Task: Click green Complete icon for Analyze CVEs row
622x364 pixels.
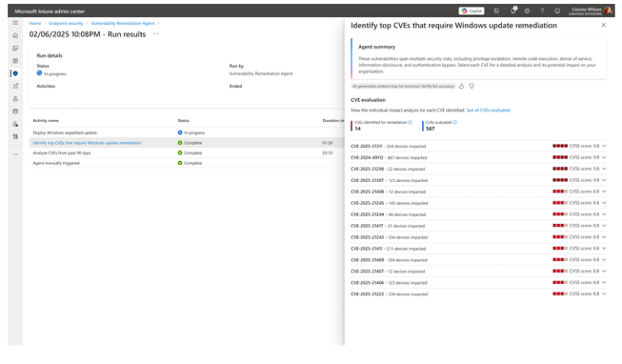Action: [x=180, y=153]
